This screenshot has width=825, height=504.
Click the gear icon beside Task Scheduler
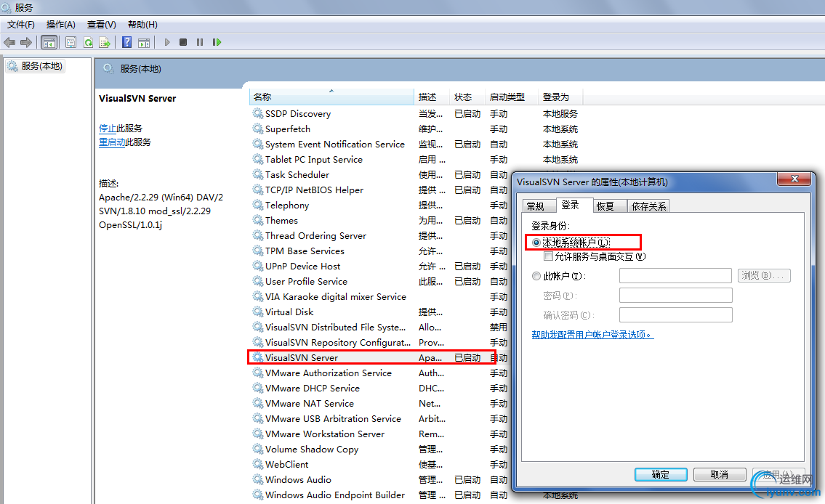click(x=258, y=174)
